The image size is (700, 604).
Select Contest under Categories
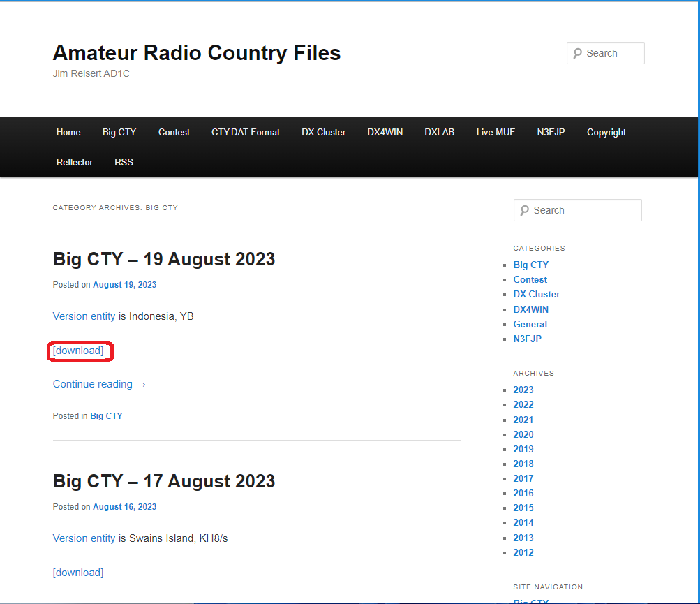point(530,280)
